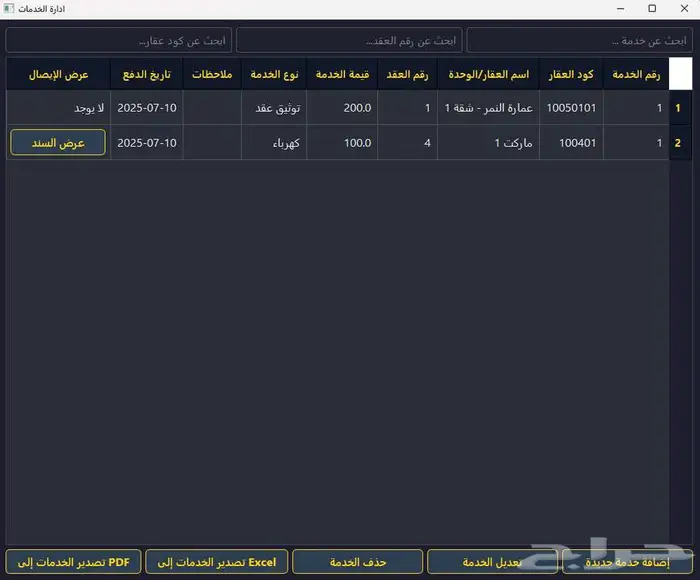Click the ابحث عن خدمة search field
The image size is (700, 580).
[580, 41]
